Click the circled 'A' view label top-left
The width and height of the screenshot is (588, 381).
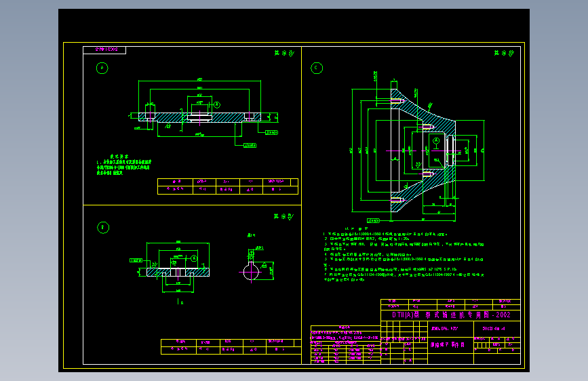tap(102, 68)
